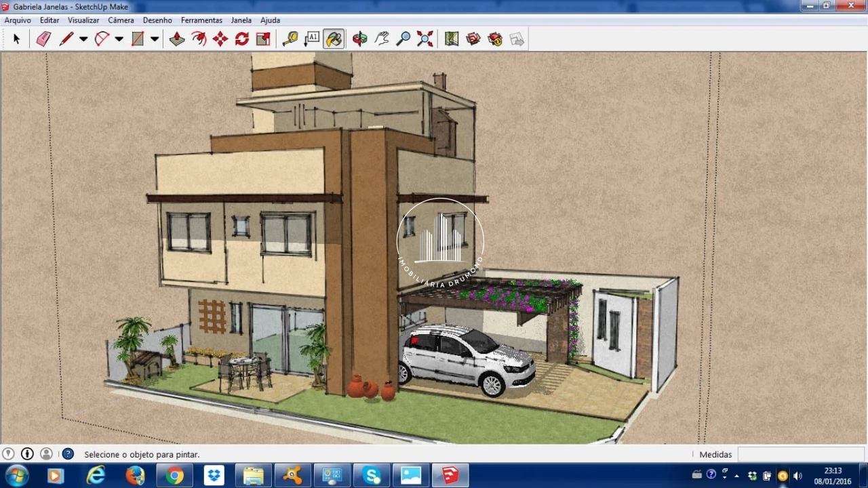Open the Instructor help button in status bar
The height and width of the screenshot is (488, 868).
(x=68, y=454)
